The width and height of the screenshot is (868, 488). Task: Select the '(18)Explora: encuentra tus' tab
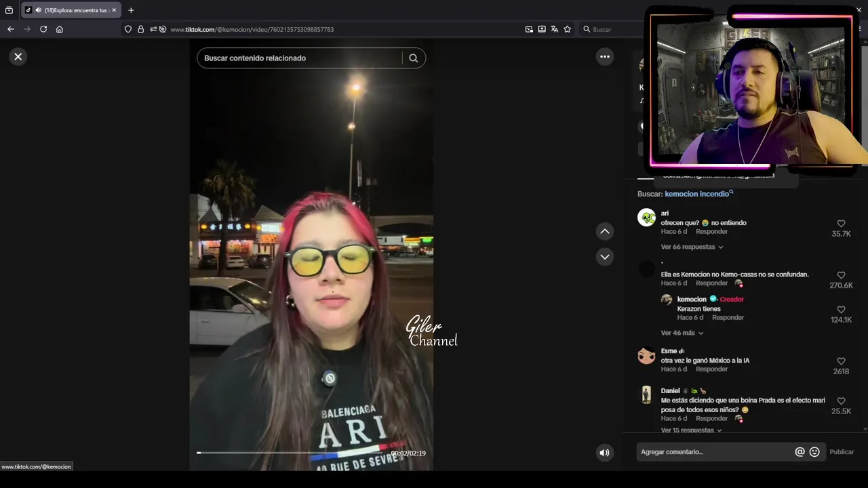pos(71,10)
